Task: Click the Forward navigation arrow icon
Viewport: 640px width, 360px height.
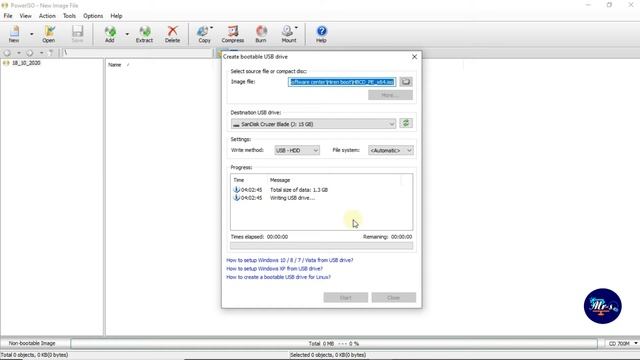Action: [x=29, y=53]
